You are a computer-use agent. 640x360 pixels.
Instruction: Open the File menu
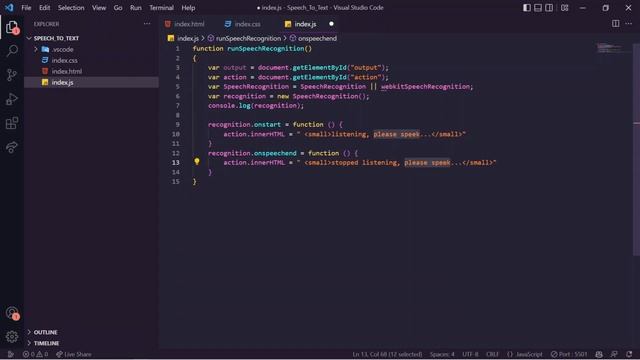coord(26,8)
